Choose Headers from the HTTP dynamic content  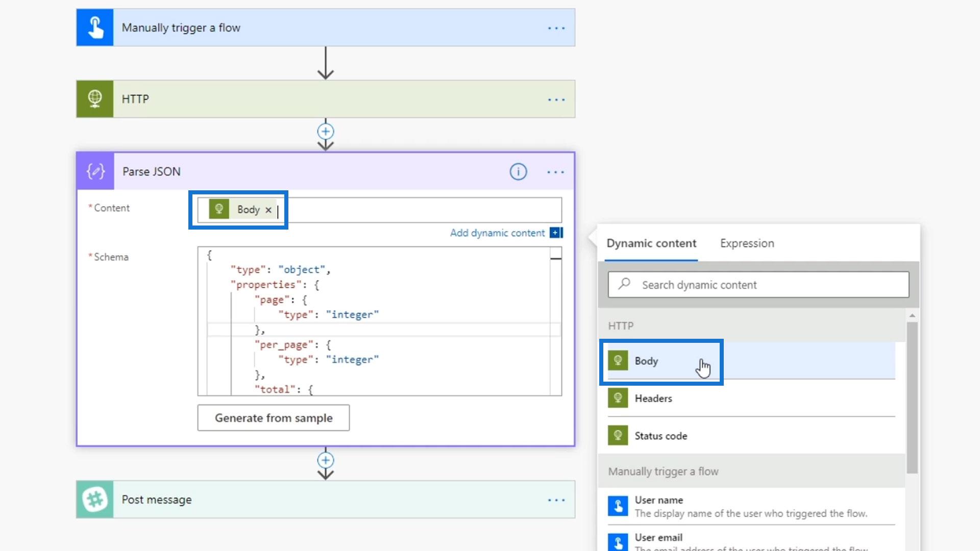653,398
